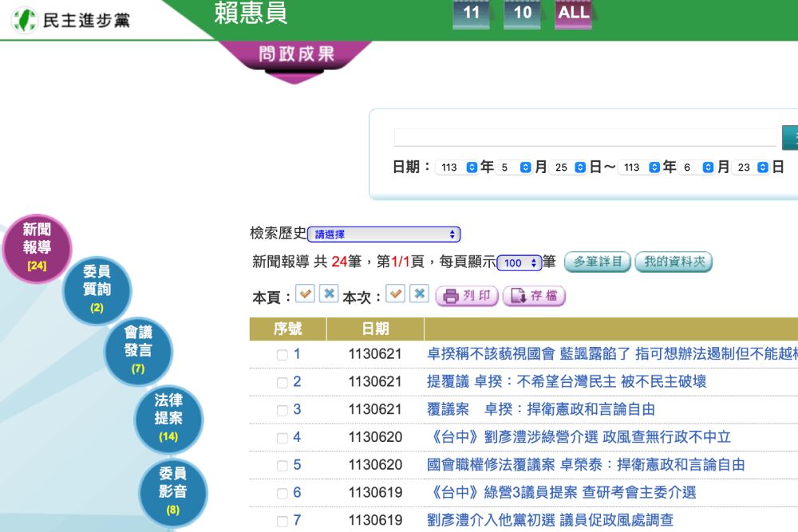The width and height of the screenshot is (798, 532).
Task: Open the start month 5 dropdown
Action: click(513, 167)
